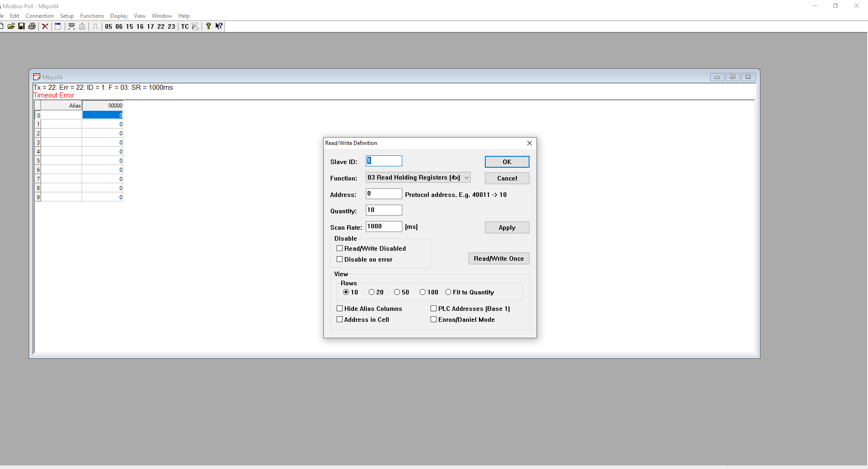
Task: Click the Connect icon in toolbar
Action: pyautogui.click(x=72, y=26)
